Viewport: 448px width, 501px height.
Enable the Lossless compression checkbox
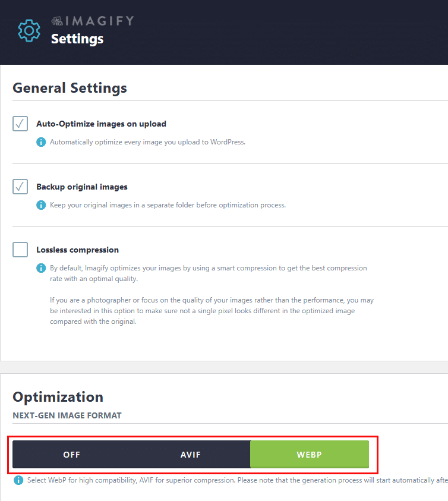20,250
